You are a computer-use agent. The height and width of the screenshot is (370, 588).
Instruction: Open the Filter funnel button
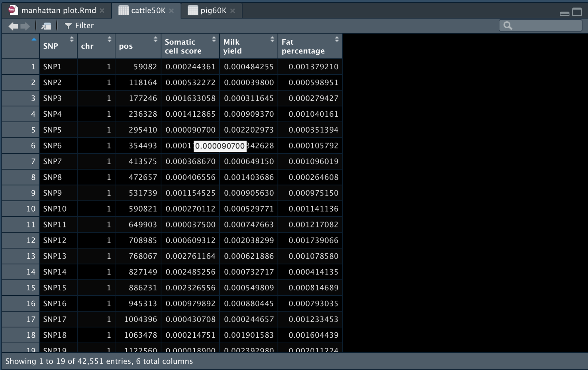click(x=79, y=26)
